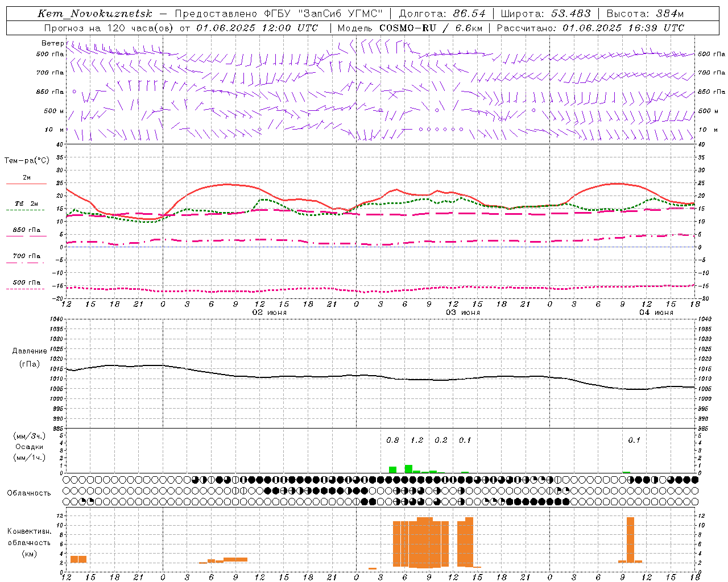Image resolution: width=728 pixels, height=582 pixels.
Task: Click the Облачность cloud cover label
Action: [28, 493]
